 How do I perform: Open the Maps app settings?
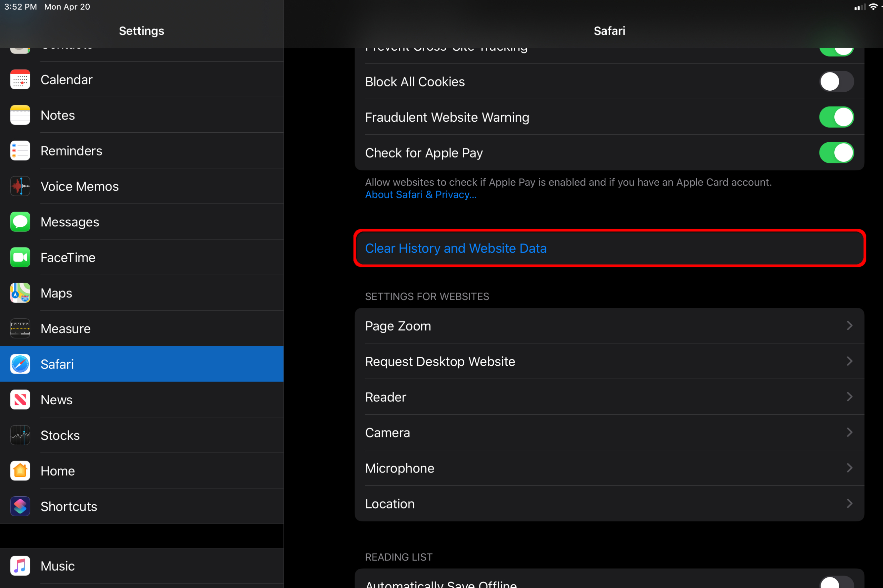(141, 293)
